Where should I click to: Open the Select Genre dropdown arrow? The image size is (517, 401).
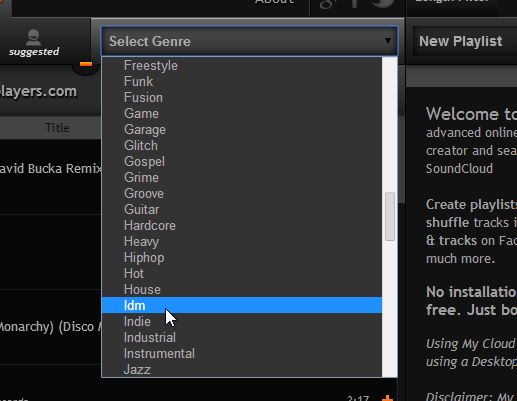point(388,41)
